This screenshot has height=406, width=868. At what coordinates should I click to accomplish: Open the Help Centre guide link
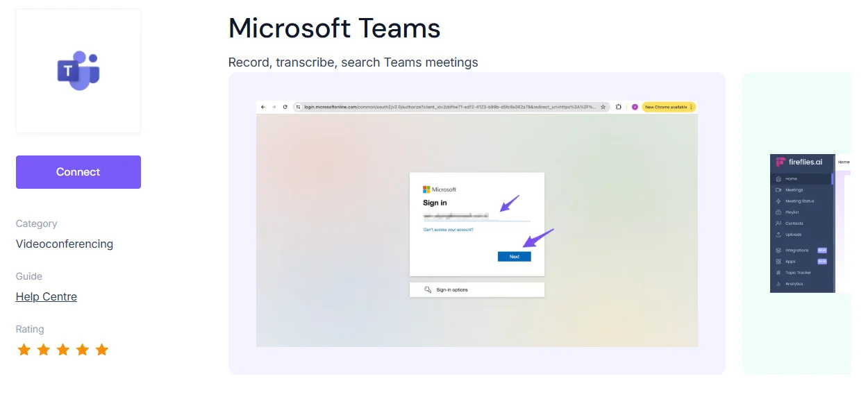pos(47,297)
